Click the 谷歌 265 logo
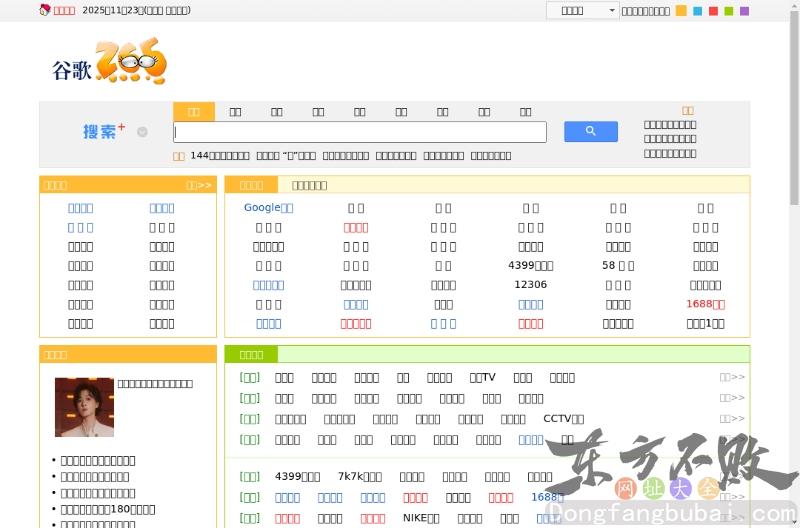The height and width of the screenshot is (528, 800). coord(109,61)
